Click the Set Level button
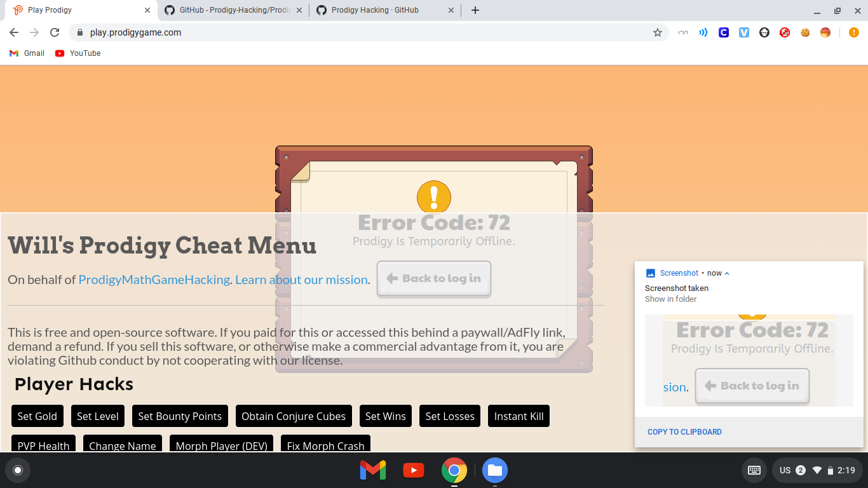868x488 pixels. click(98, 416)
